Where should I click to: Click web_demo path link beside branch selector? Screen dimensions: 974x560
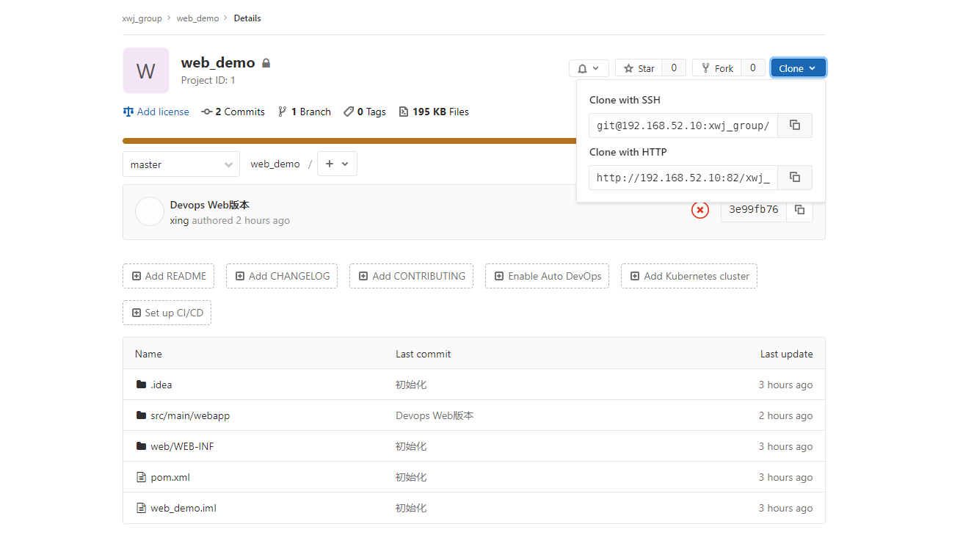coord(275,164)
